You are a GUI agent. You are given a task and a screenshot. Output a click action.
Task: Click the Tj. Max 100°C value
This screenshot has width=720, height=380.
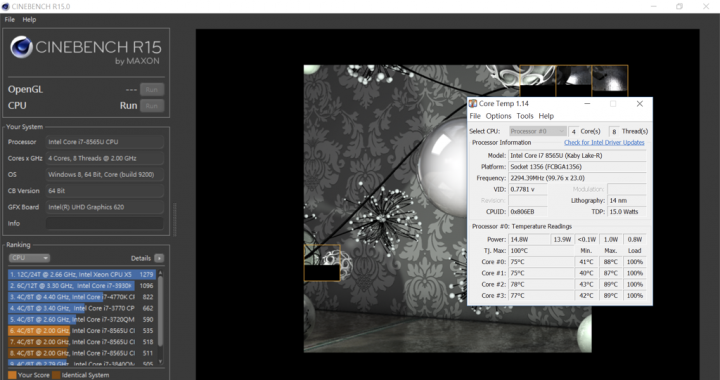(540, 251)
